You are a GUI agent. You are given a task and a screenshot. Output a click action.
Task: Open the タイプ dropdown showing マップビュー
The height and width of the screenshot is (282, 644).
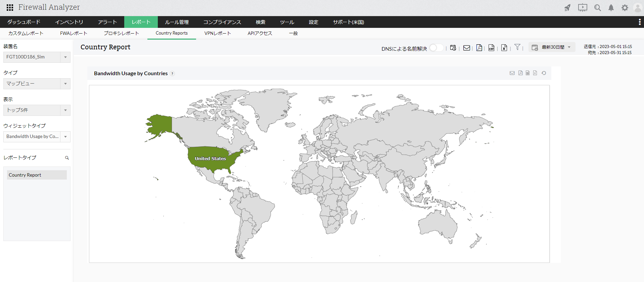tap(37, 84)
